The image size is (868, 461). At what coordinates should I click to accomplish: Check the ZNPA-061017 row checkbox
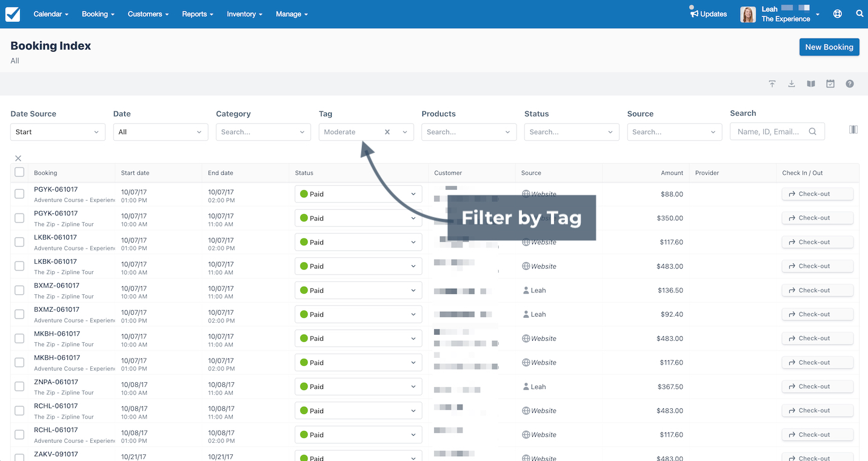pyautogui.click(x=19, y=386)
